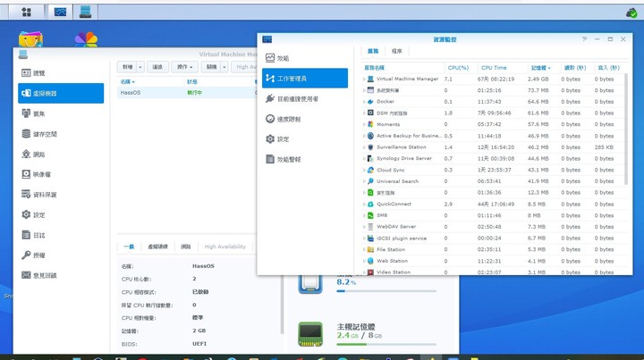This screenshot has width=644, height=360.
Task: Switch to 虛擬硬碟 virtual disk tab in VMM
Action: (157, 247)
